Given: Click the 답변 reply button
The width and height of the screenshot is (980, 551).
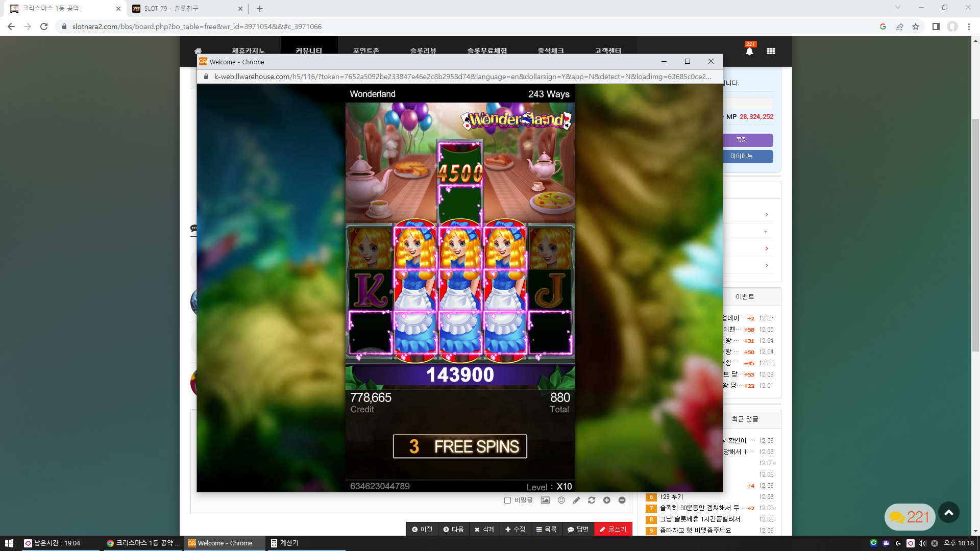Looking at the screenshot, I should tap(578, 529).
